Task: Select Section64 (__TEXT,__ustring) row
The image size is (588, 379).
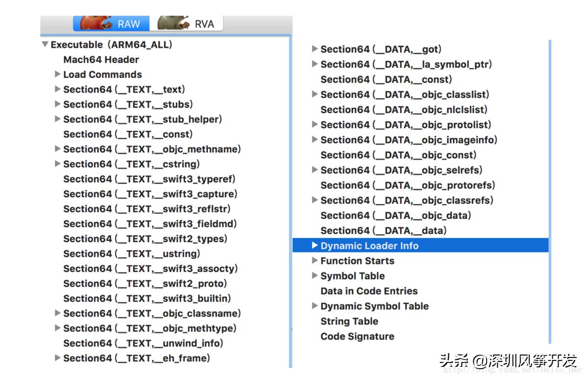Action: click(132, 254)
